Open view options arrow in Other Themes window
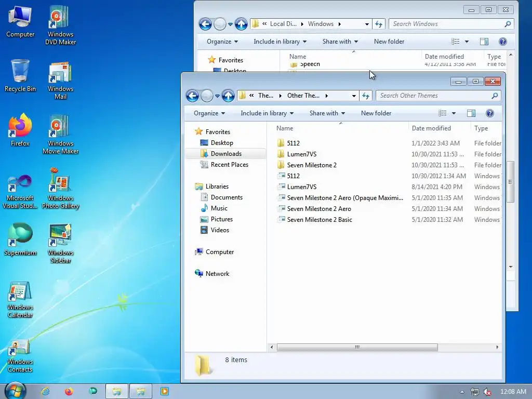The image size is (532, 399). pyautogui.click(x=454, y=113)
